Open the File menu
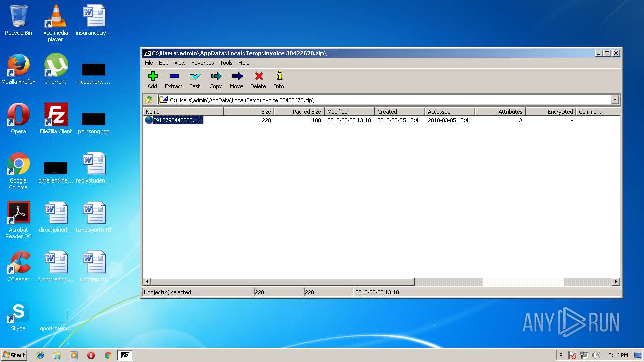This screenshot has height=362, width=644. [149, 63]
